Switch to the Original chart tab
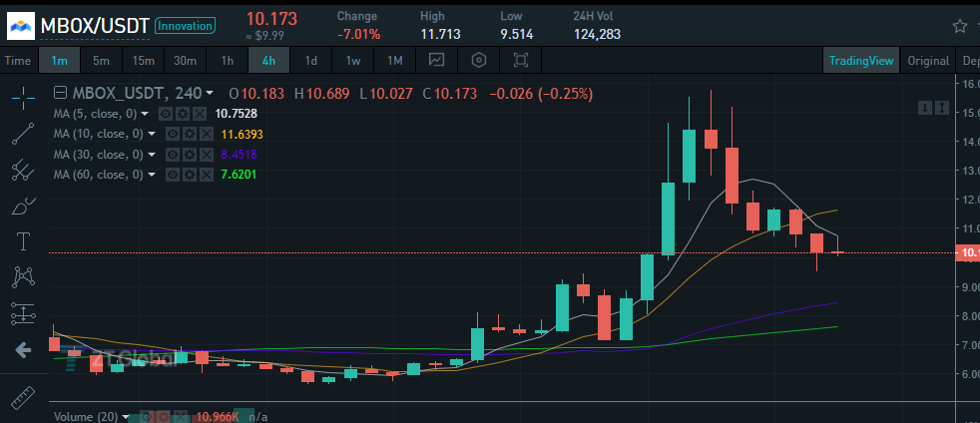 point(928,61)
